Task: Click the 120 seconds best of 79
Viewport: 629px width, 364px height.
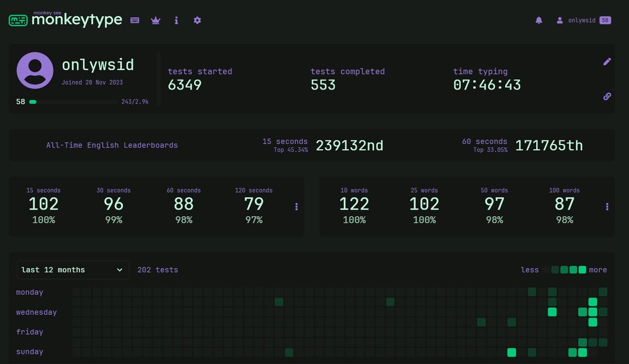Action: coord(254,204)
